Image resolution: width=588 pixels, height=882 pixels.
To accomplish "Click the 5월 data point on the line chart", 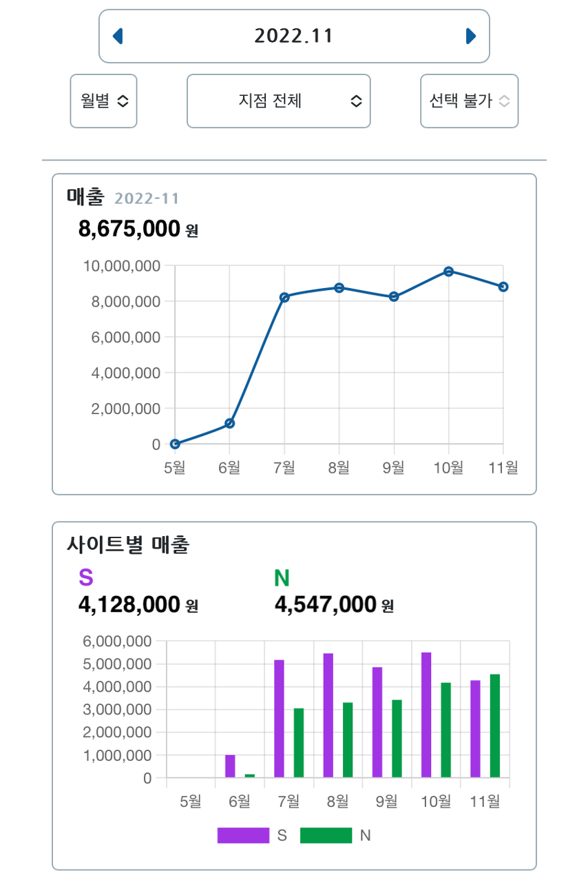I will pyautogui.click(x=175, y=444).
